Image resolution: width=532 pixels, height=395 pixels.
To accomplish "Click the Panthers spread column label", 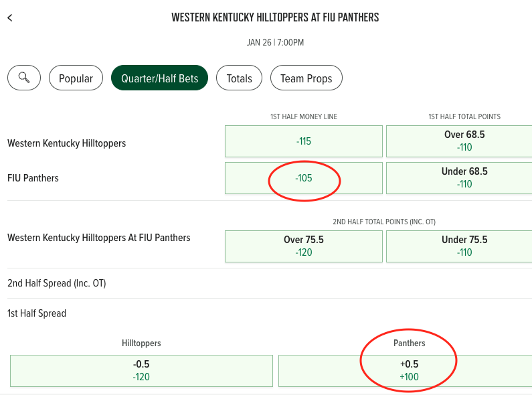I will 409,343.
